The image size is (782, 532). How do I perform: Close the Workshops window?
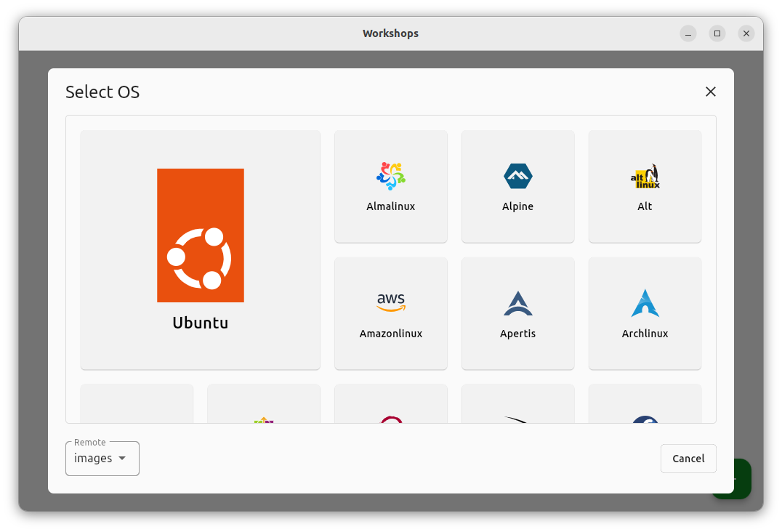tap(746, 33)
